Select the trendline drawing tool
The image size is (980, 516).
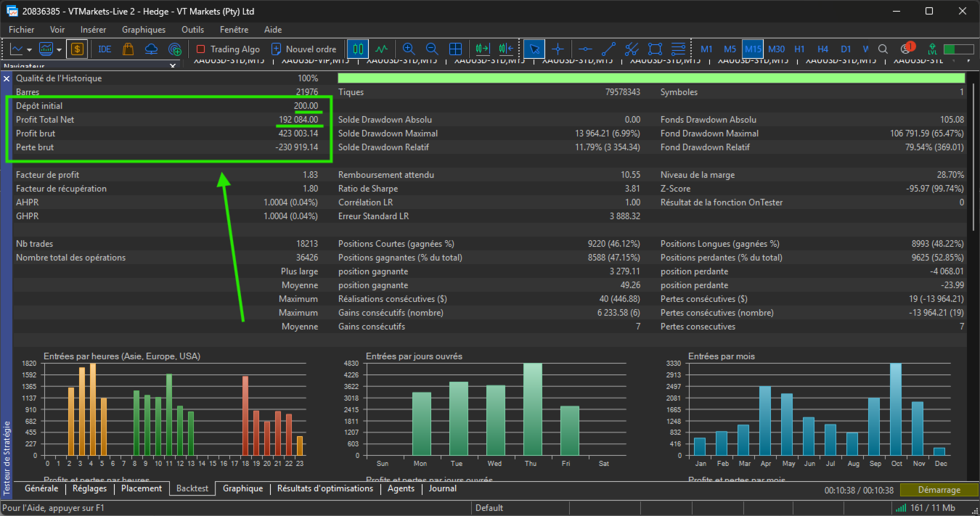coord(608,49)
